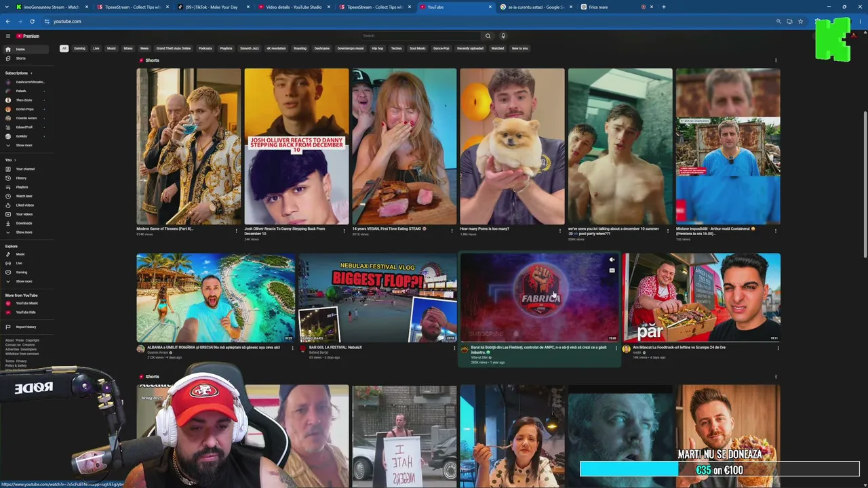Image resolution: width=868 pixels, height=488 pixels.
Task: Select the Hip hop chip
Action: pos(377,48)
